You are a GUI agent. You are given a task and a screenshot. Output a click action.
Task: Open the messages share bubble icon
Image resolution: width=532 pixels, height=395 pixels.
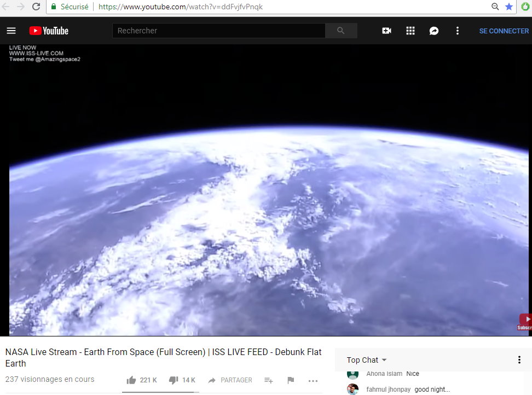434,31
